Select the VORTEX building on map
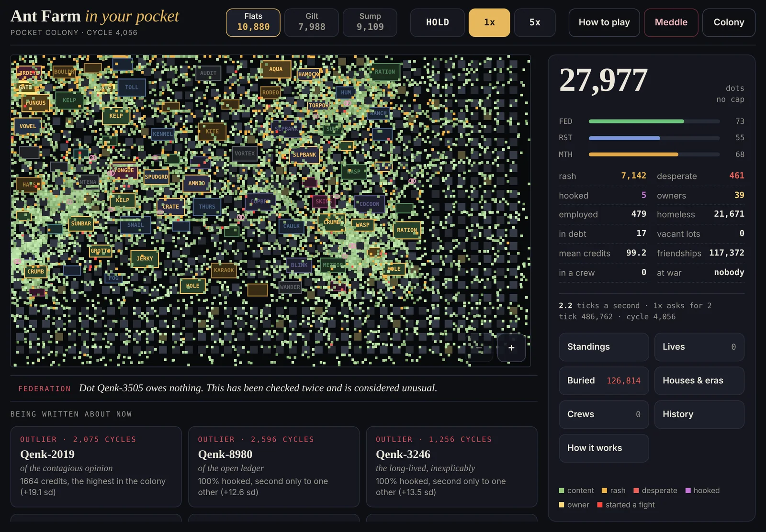766x532 pixels. pyautogui.click(x=245, y=154)
